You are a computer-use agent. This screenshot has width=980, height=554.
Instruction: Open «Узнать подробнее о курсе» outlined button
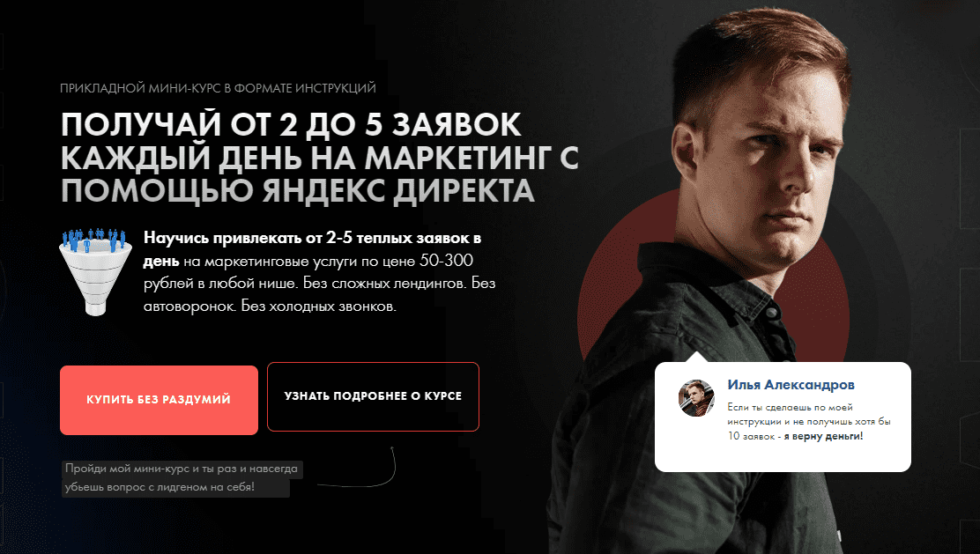[x=373, y=396]
